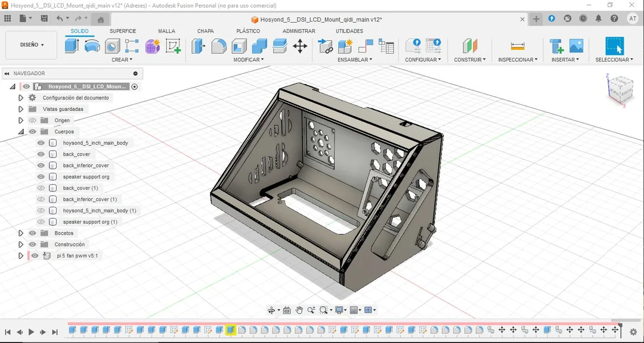Select the Pan hand tool
Viewport: 644px width, 343px height.
tap(299, 310)
